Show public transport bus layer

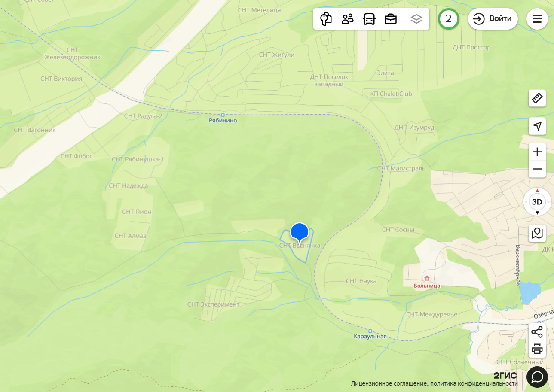coord(369,19)
